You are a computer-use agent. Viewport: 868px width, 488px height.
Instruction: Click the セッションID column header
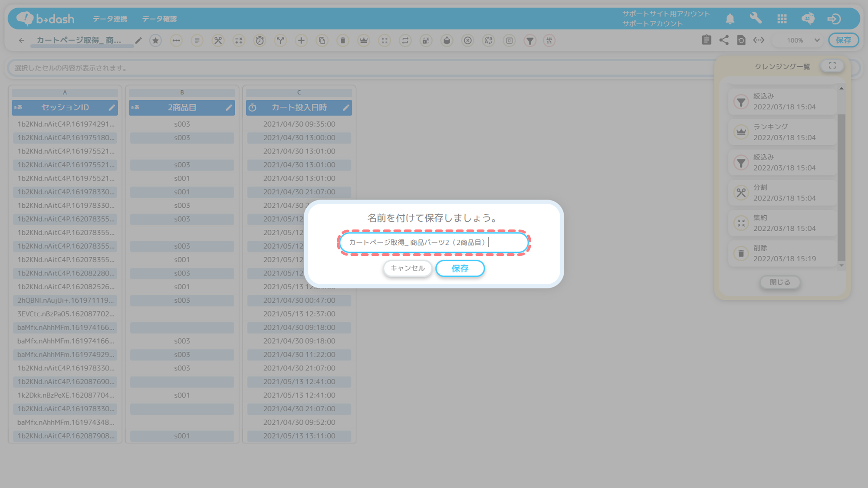65,107
